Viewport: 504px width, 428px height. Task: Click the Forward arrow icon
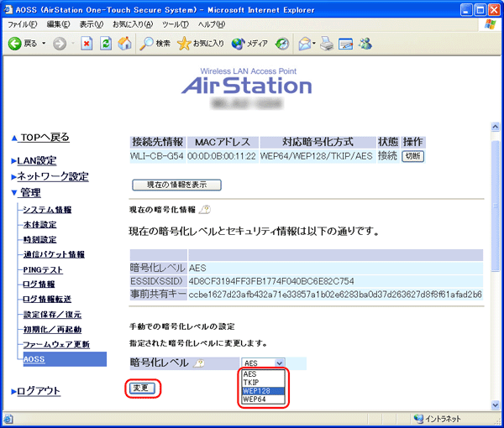point(60,44)
